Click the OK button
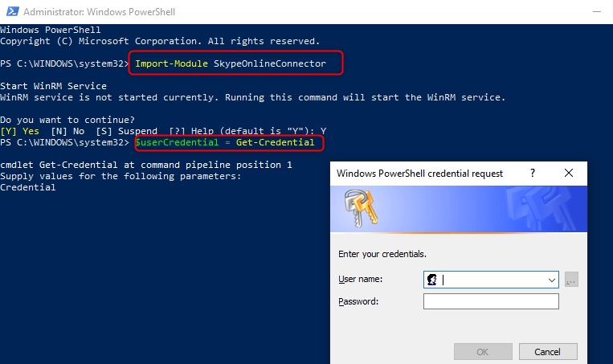This screenshot has height=364, width=613. click(483, 351)
